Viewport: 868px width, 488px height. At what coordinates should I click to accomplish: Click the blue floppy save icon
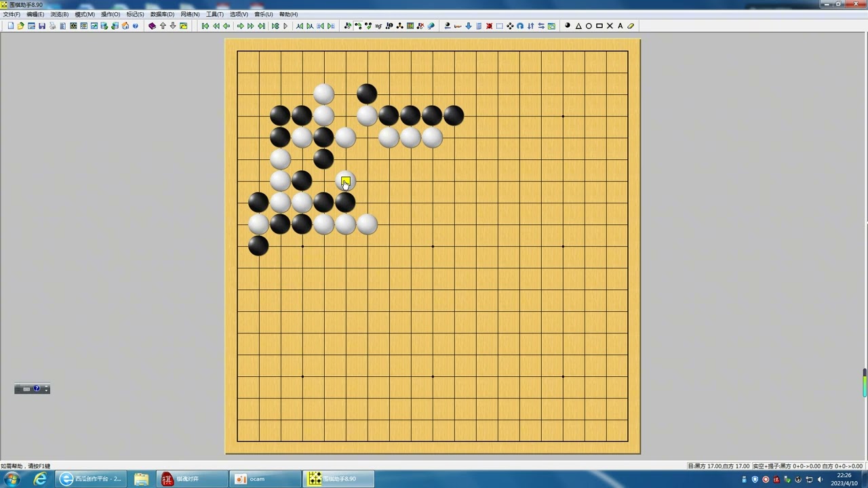click(42, 26)
